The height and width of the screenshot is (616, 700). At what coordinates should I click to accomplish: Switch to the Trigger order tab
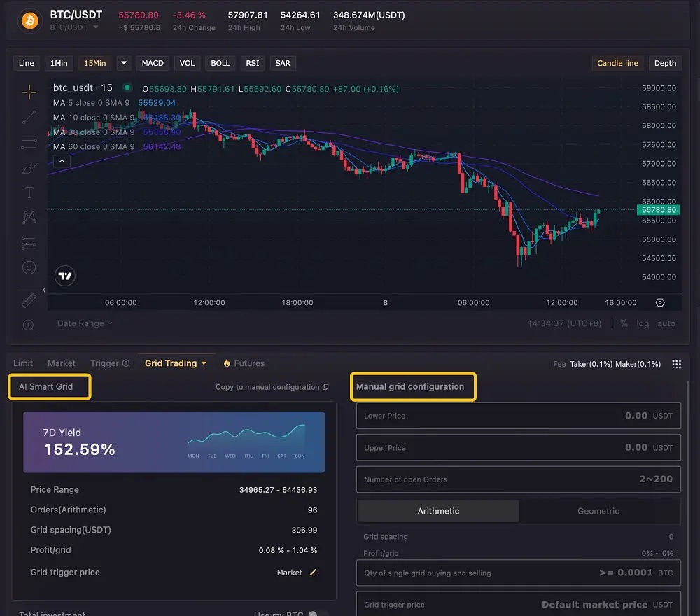[104, 363]
